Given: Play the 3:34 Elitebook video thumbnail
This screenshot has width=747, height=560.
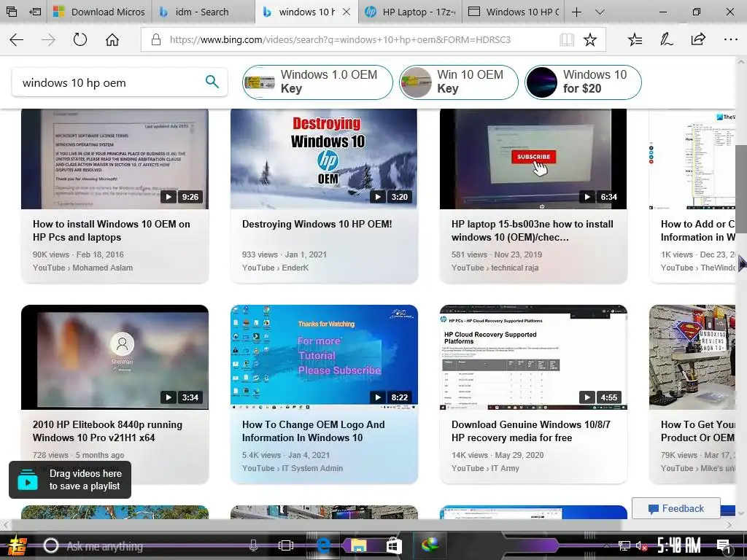Looking at the screenshot, I should point(115,357).
